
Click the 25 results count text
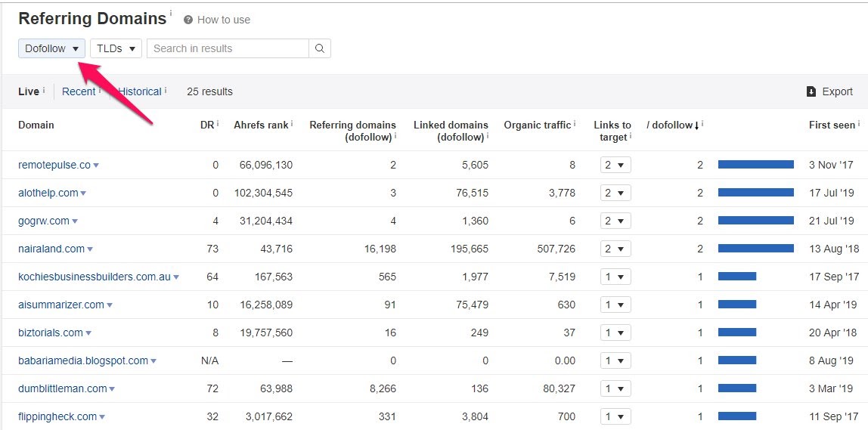coord(209,92)
